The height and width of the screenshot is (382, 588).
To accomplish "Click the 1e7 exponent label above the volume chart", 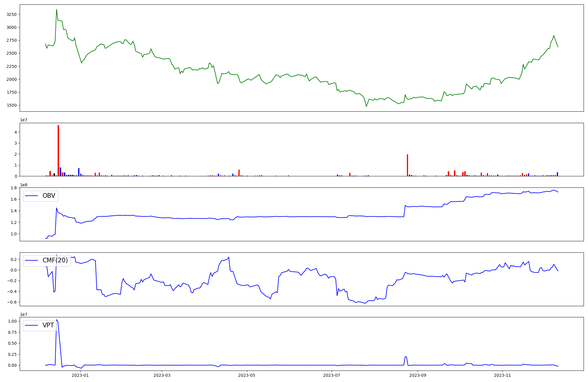I will (24, 120).
